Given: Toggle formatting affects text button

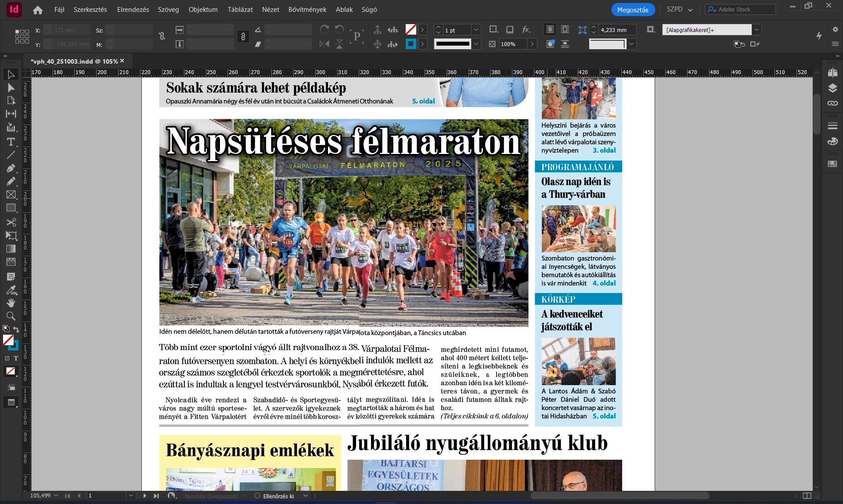Looking at the screenshot, I should (x=16, y=358).
